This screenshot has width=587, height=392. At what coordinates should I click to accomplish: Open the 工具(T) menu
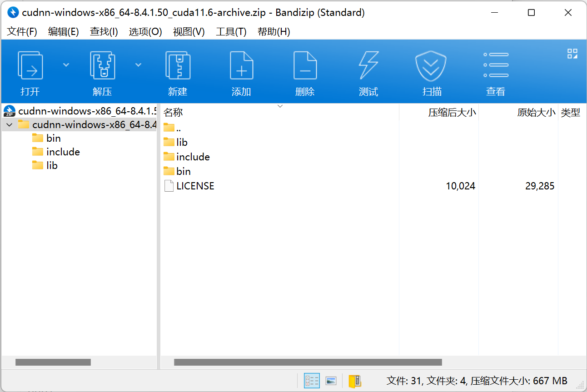pos(231,31)
